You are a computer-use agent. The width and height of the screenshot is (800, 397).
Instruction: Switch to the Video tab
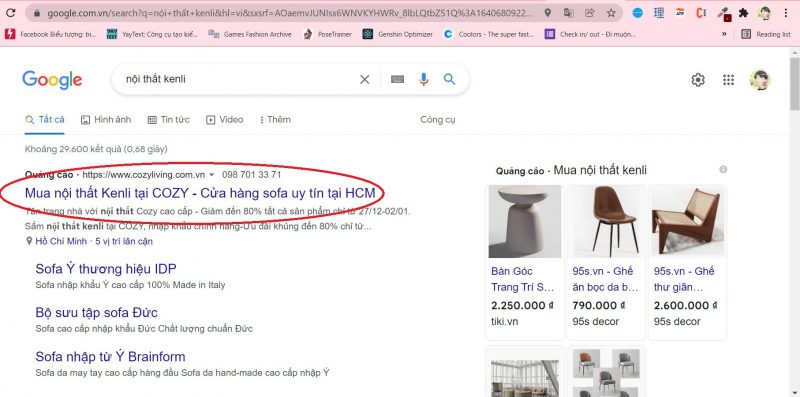pos(224,119)
